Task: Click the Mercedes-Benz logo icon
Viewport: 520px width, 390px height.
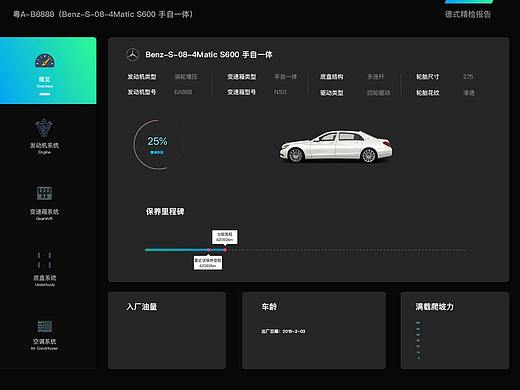Action: [x=133, y=55]
